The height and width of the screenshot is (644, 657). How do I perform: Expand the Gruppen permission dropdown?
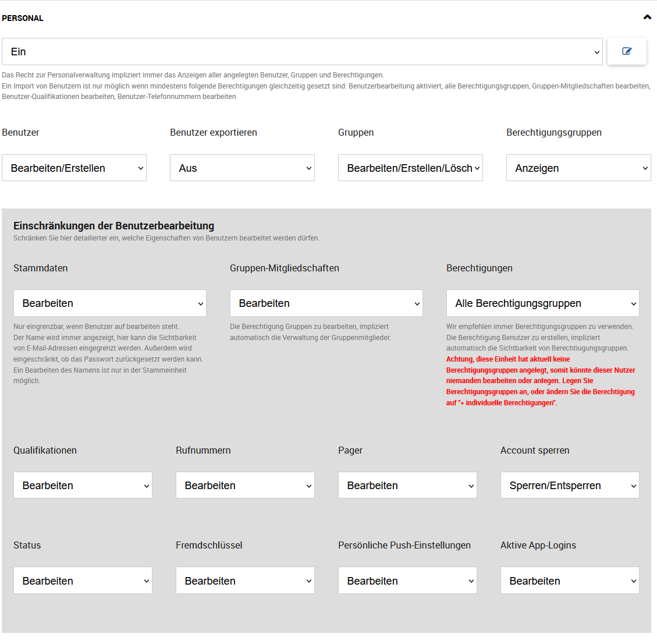(410, 168)
